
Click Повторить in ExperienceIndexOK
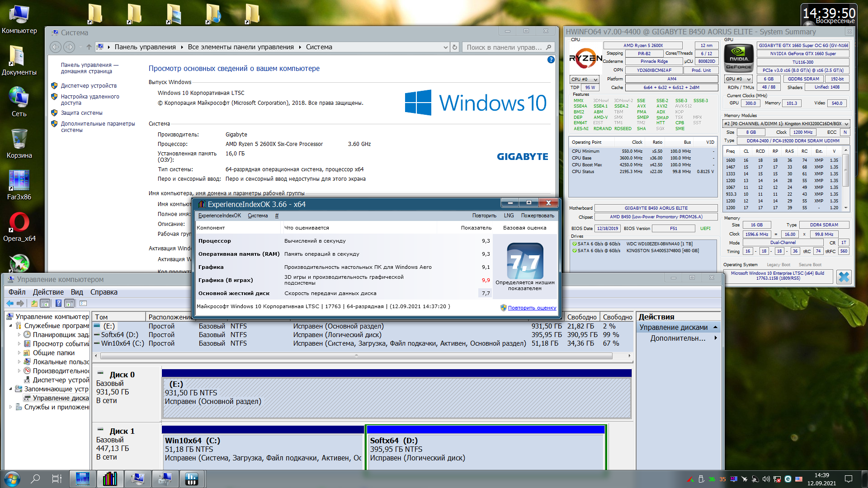(484, 216)
